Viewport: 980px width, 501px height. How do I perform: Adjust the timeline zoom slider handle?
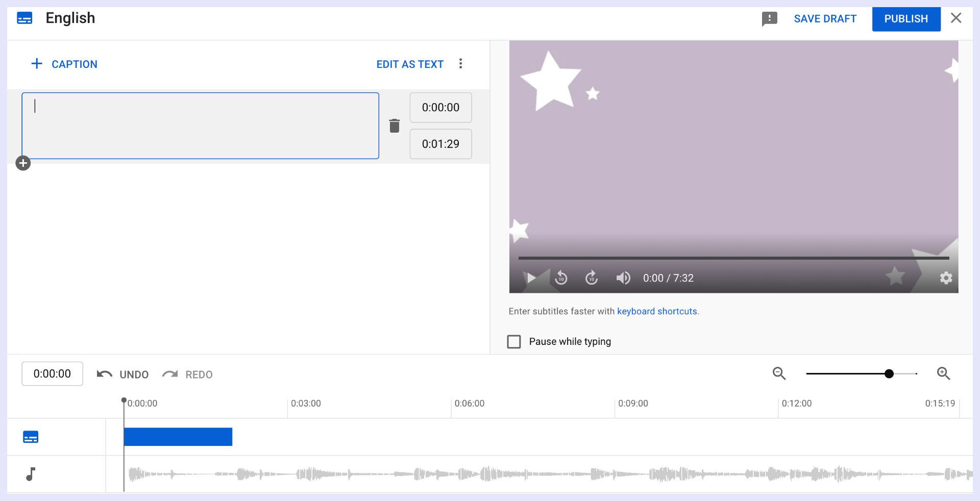tap(889, 374)
